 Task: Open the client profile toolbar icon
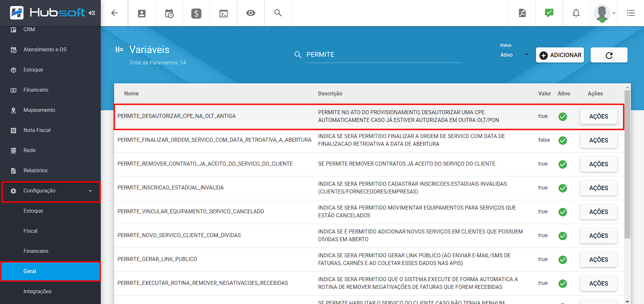(x=142, y=13)
